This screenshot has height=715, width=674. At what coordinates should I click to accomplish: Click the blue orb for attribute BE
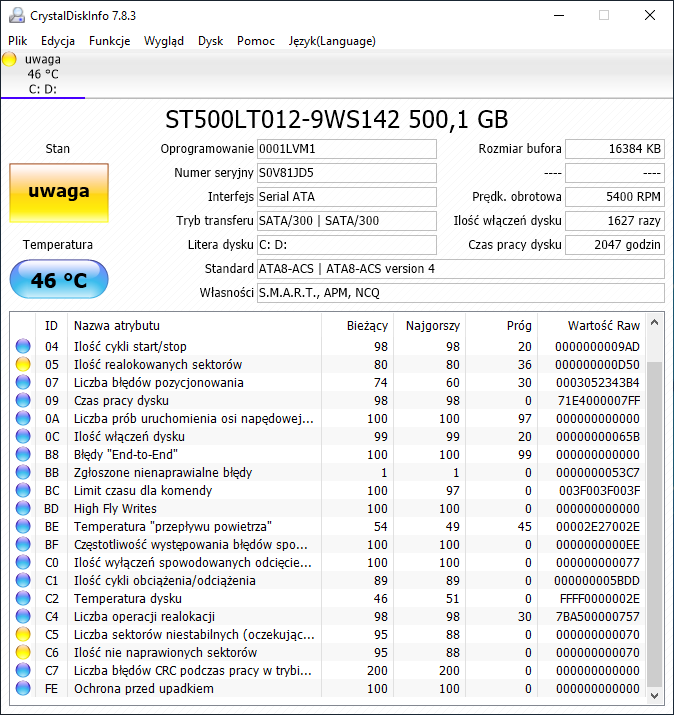click(x=23, y=527)
